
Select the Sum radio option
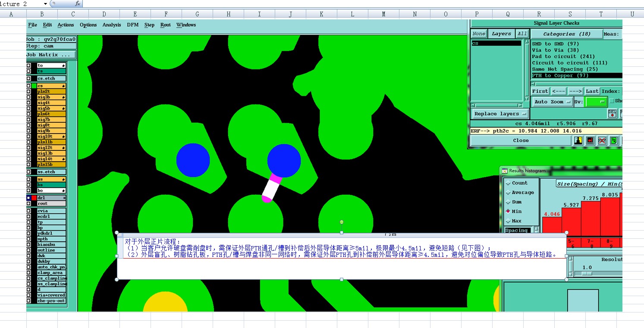point(508,202)
